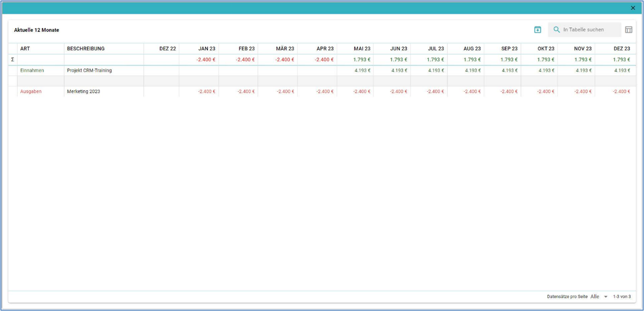The width and height of the screenshot is (644, 311).
Task: Click the 'Alle' records per page value
Action: click(x=595, y=297)
